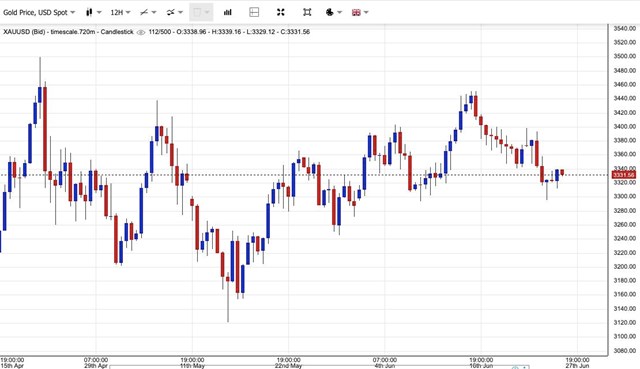Click the 3500.00 price axis label
This screenshot has width=640, height=369.
pos(624,56)
